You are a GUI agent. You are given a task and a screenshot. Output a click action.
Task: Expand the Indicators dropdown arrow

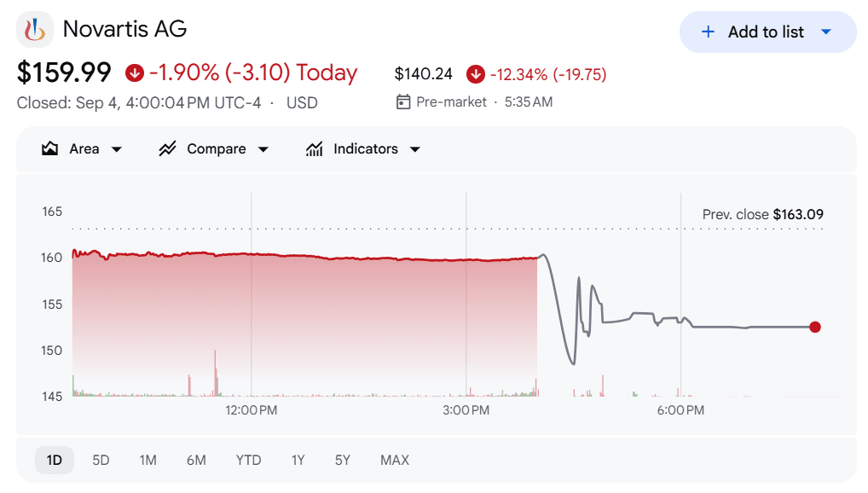tap(415, 149)
